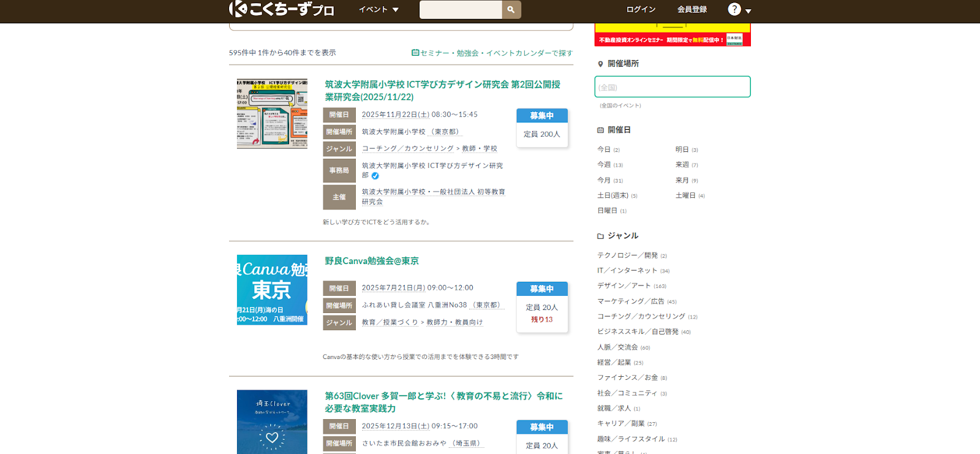This screenshot has width=980, height=454.
Task: Select 趣味／ライフスタイル genre
Action: click(631, 439)
